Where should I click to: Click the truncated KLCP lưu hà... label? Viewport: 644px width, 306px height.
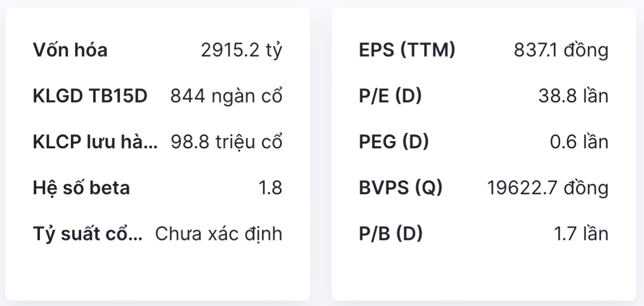coord(95,142)
